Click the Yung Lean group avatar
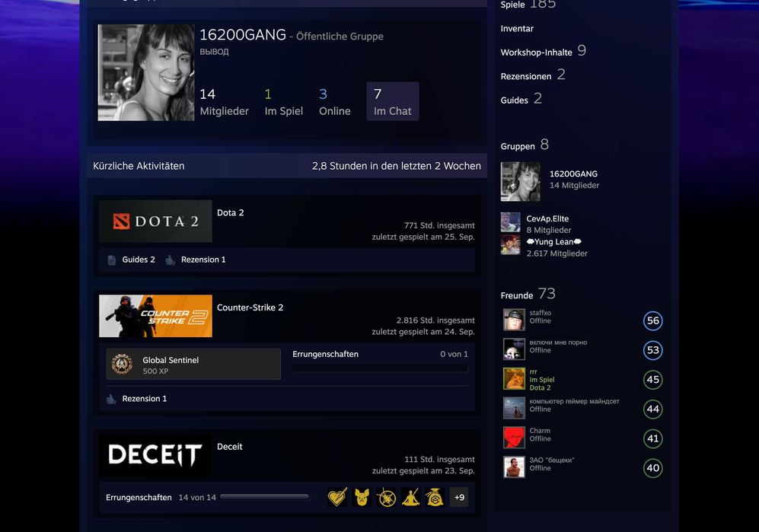Viewport: 759px width, 532px height. [x=511, y=245]
